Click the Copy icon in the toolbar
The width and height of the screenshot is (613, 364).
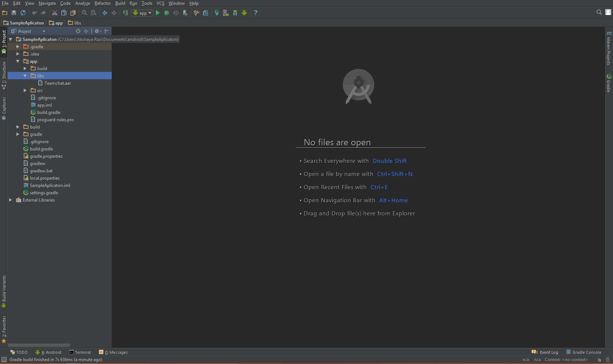coord(64,13)
